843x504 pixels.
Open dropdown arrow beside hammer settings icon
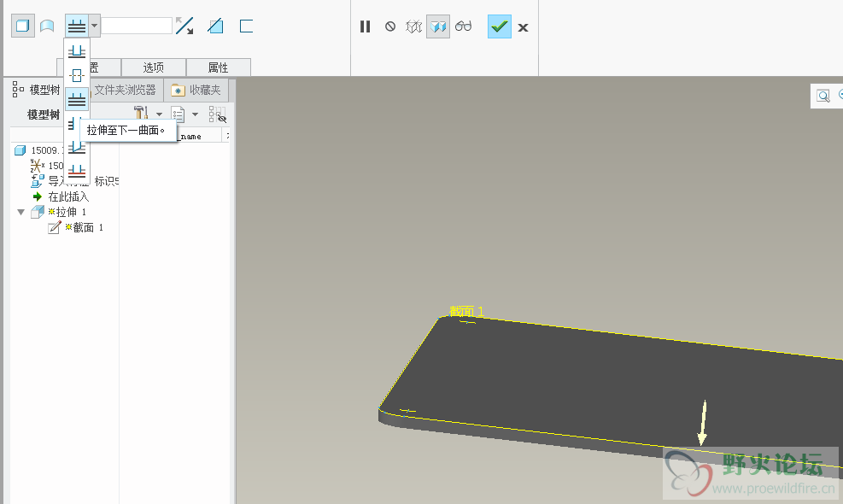point(159,114)
